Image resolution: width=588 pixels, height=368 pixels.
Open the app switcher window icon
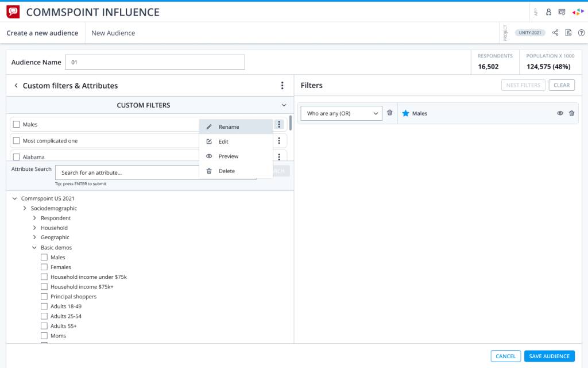pos(562,12)
